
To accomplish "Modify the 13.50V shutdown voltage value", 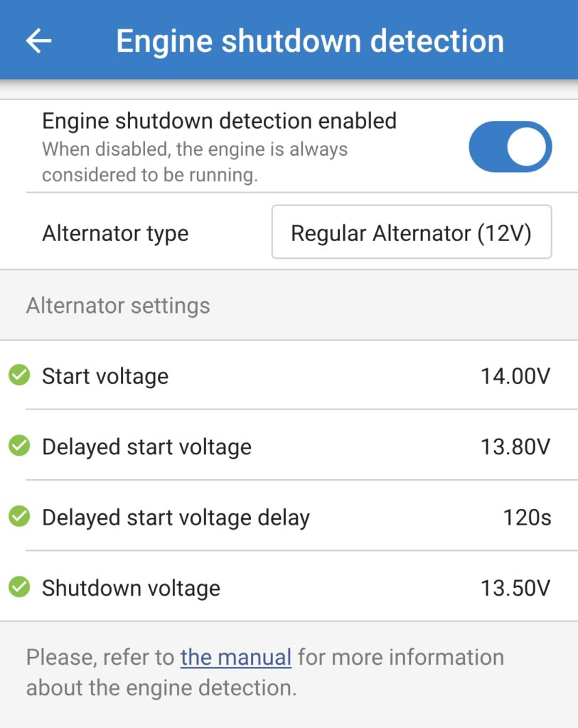I will [515, 588].
